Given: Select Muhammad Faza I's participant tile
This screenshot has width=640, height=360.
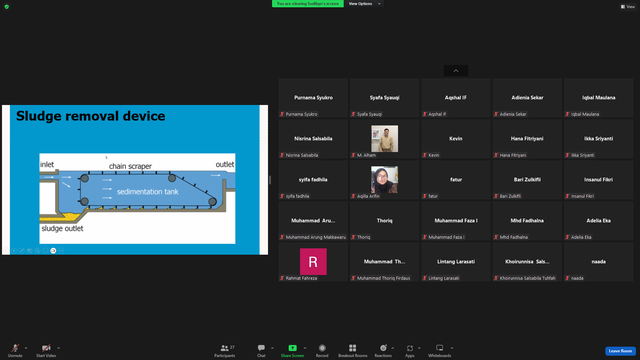Looking at the screenshot, I should tap(456, 221).
